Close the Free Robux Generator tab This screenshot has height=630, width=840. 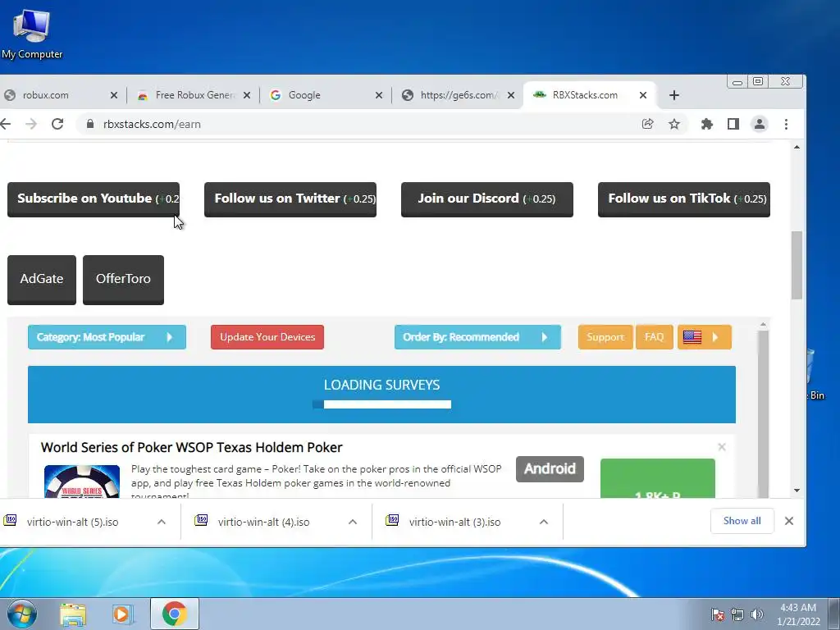click(246, 95)
